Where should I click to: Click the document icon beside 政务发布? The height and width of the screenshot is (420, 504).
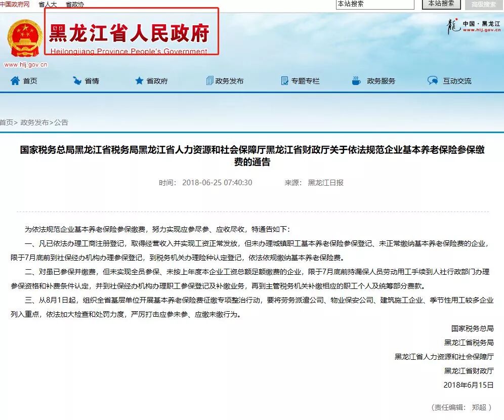click(x=209, y=80)
